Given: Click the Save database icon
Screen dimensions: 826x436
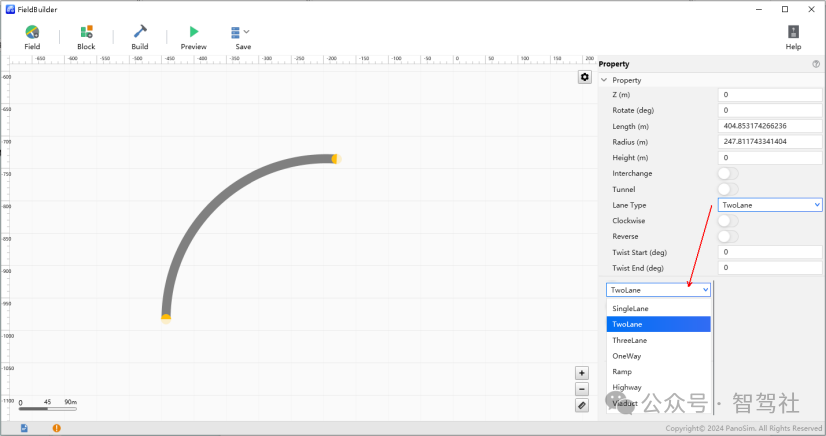Looking at the screenshot, I should [x=235, y=33].
